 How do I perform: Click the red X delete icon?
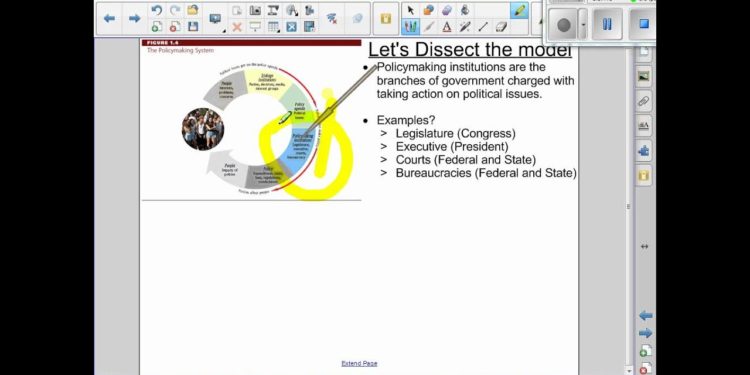237,27
